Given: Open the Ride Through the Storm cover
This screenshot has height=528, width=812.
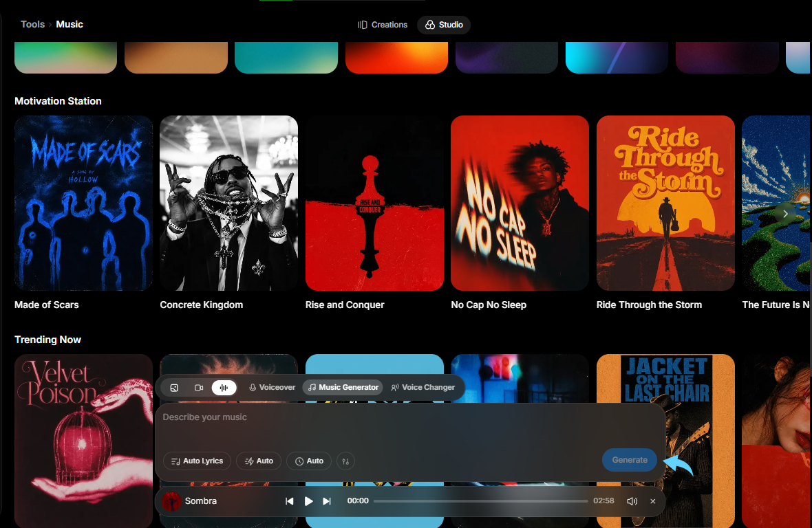Looking at the screenshot, I should pyautogui.click(x=665, y=203).
